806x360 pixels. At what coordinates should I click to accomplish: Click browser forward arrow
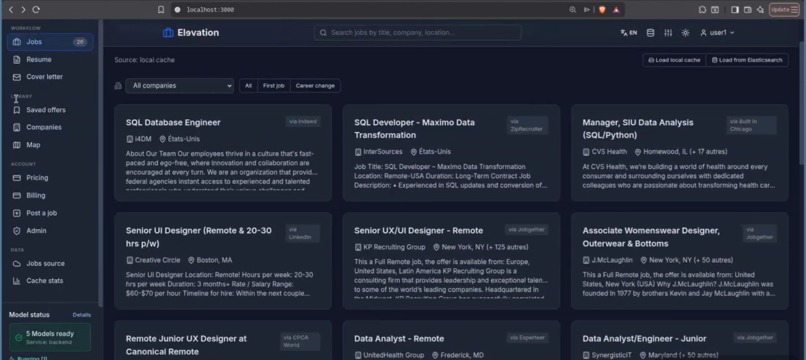click(23, 10)
